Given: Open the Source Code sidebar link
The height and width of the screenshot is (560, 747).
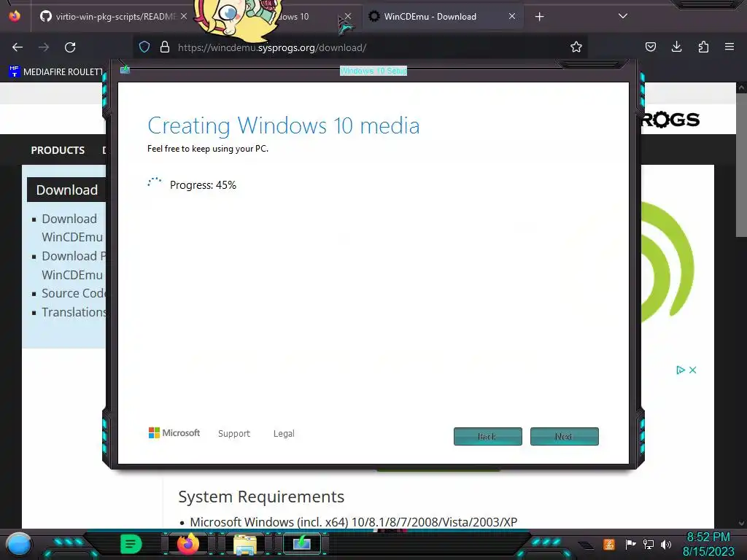Looking at the screenshot, I should 74,293.
